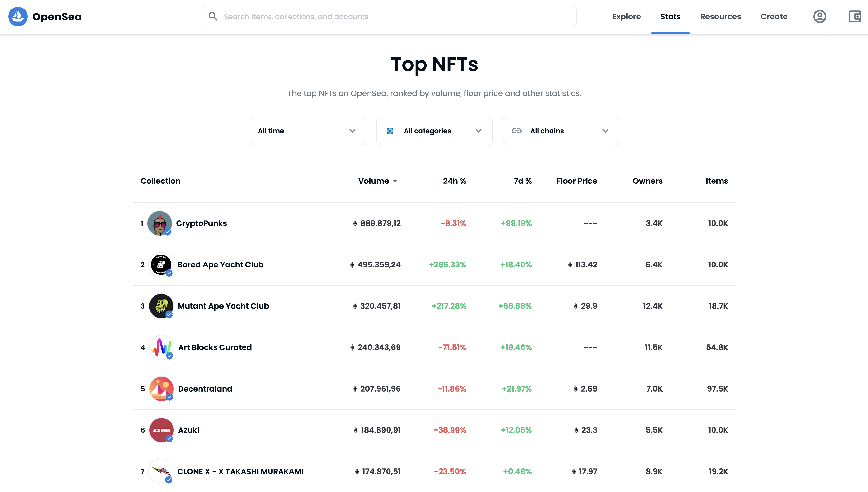Click the Decentraland collection avatar
This screenshot has width=868, height=492.
point(162,389)
